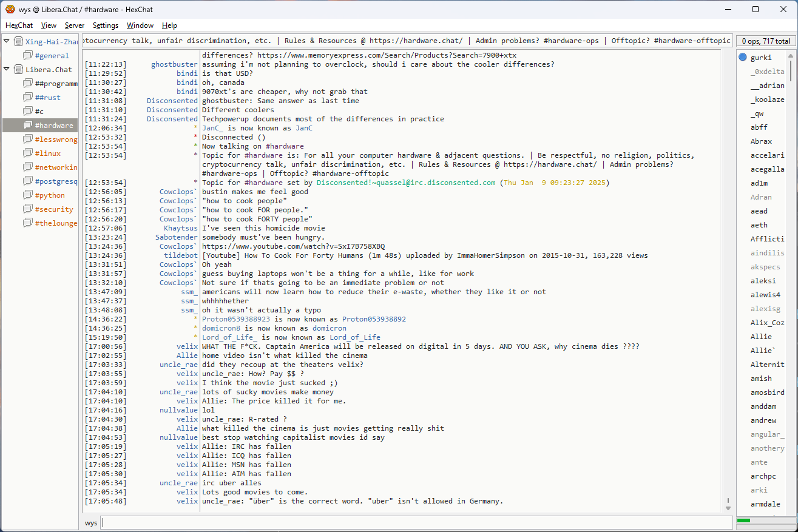Open the Server menu

tap(75, 25)
